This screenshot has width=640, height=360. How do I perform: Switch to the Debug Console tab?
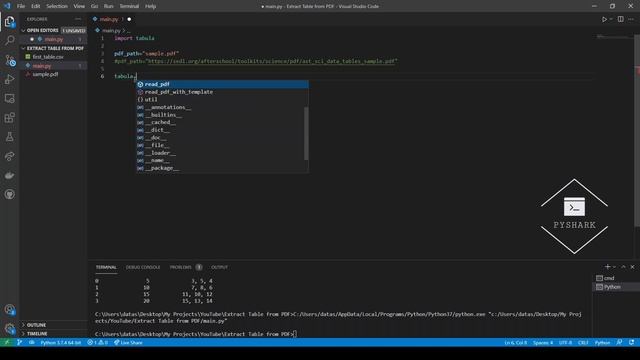(143, 267)
